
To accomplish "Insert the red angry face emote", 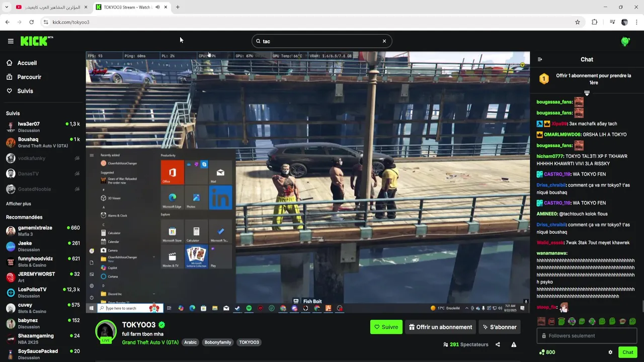I will click(551, 321).
